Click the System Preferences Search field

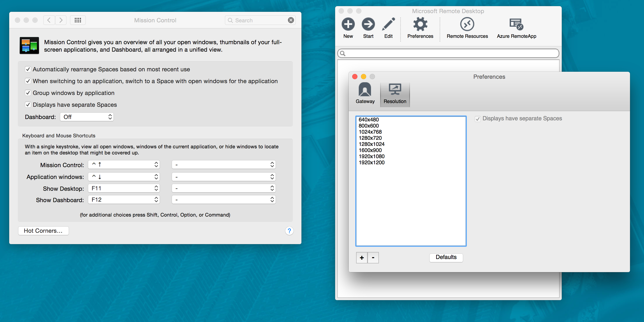[x=260, y=20]
